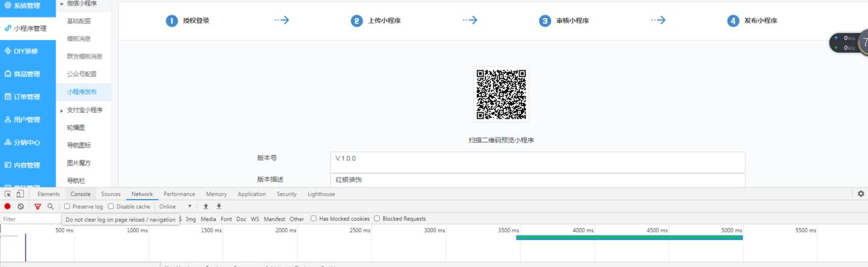Image resolution: width=868 pixels, height=267 pixels.
Task: Filter requests by Media type
Action: pyautogui.click(x=208, y=219)
